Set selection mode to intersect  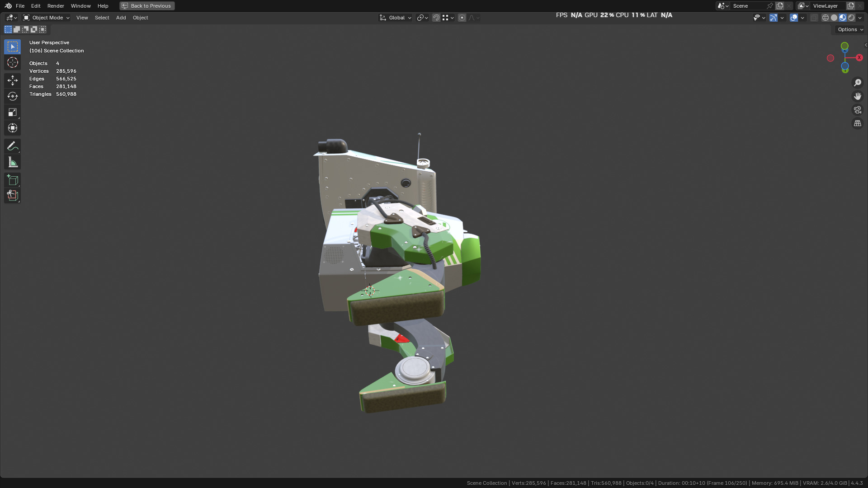point(42,29)
